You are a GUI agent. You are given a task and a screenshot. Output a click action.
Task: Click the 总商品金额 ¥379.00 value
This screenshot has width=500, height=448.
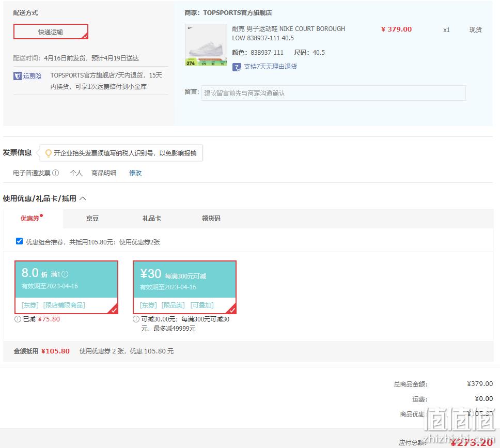click(480, 383)
